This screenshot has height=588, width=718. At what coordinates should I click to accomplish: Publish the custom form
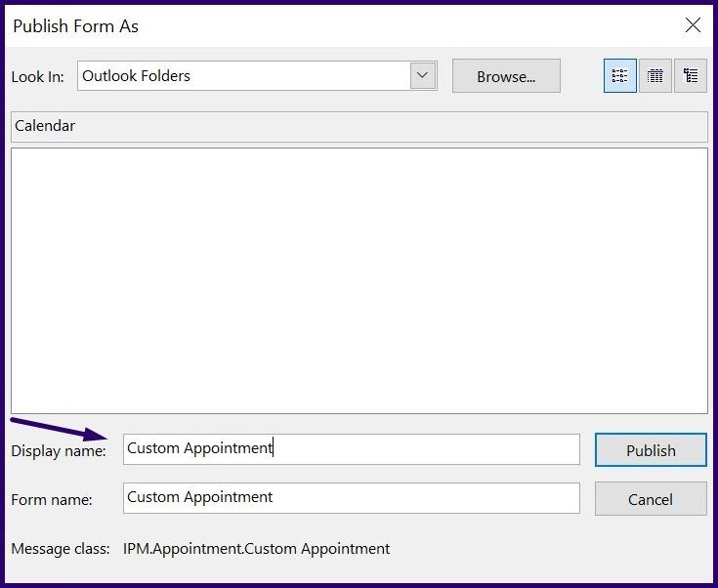[x=651, y=450]
